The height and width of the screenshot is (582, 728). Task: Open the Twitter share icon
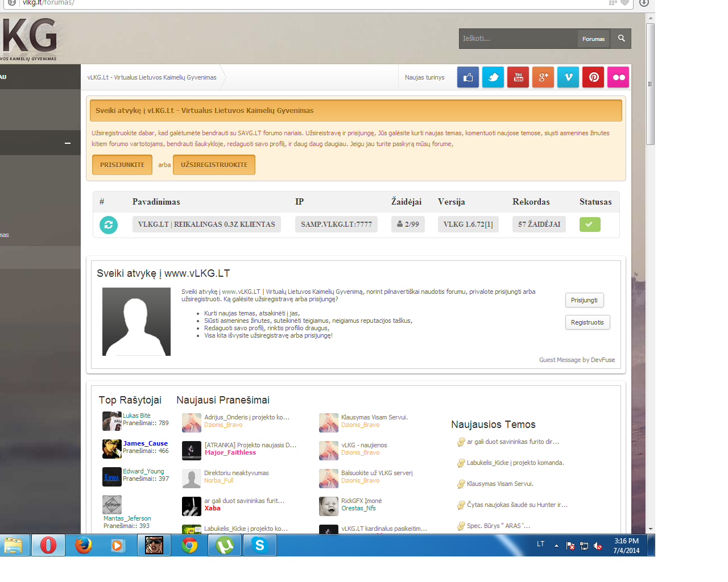(x=493, y=77)
